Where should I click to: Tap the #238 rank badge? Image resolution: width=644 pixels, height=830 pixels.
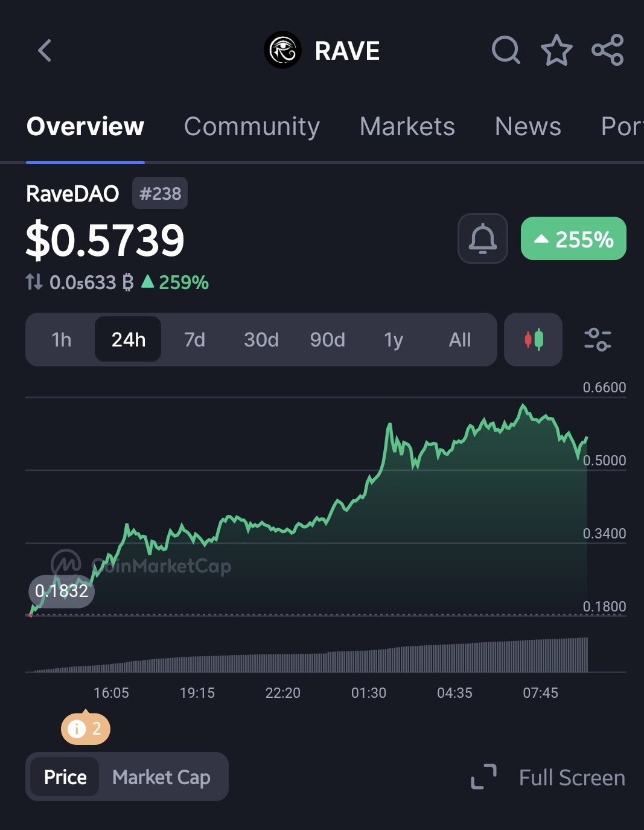pos(160,194)
